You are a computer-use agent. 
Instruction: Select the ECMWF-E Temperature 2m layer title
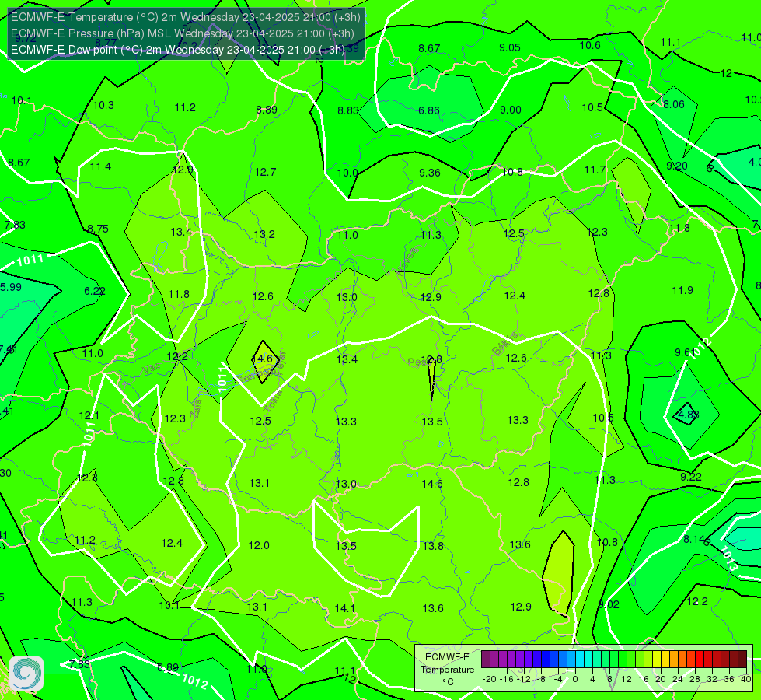pos(186,17)
